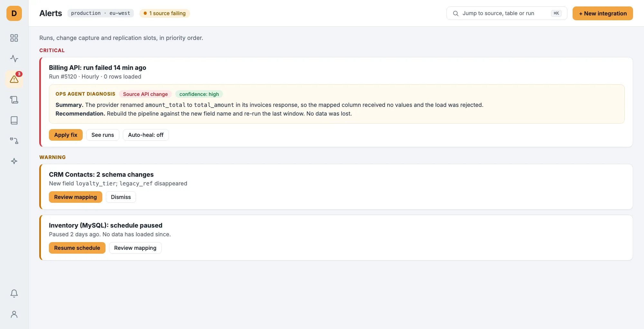Image resolution: width=644 pixels, height=329 pixels.
Task: Click Billing API: run failed alert title
Action: click(97, 68)
